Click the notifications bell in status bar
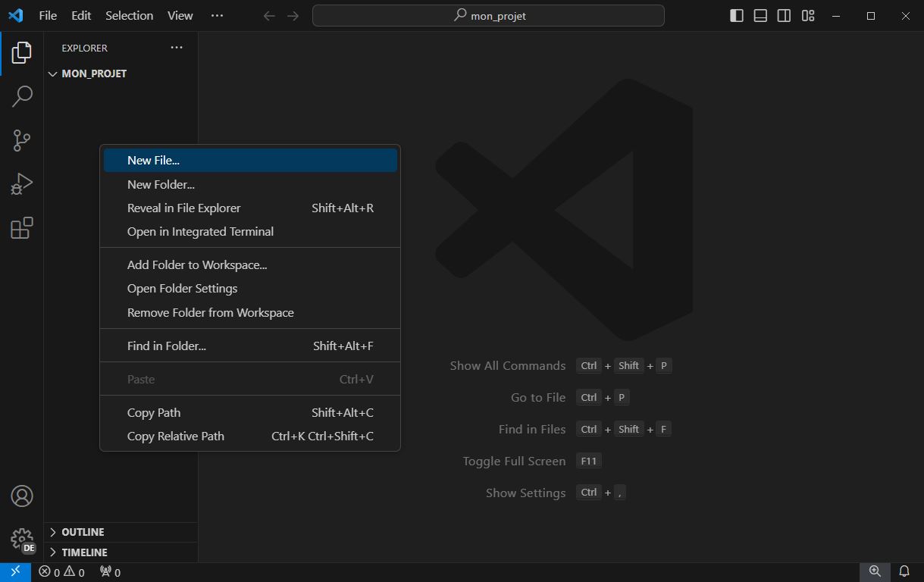Screen dimensions: 924x582 904,571
